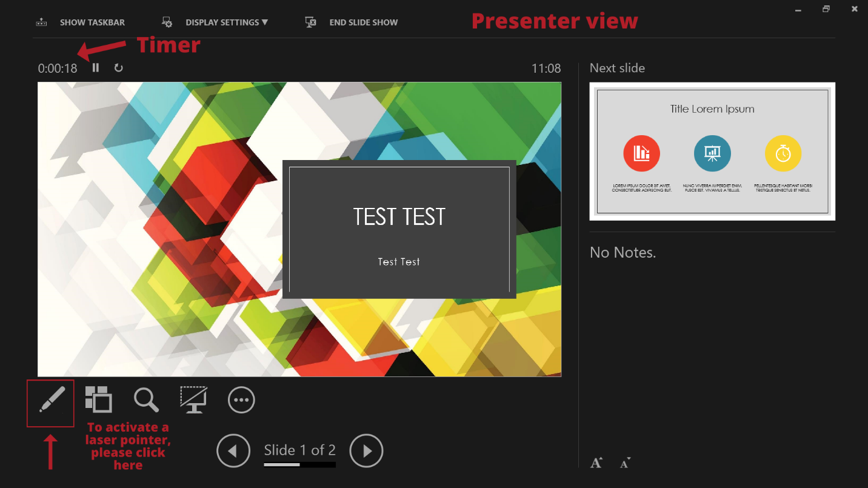Pause the presentation timer
Viewport: 868px width, 488px height.
click(x=96, y=68)
